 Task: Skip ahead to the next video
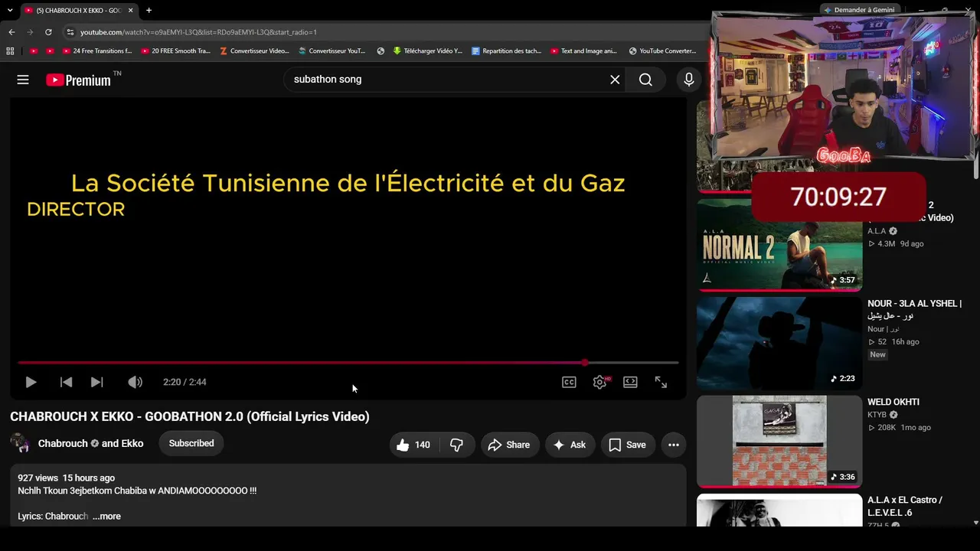96,382
